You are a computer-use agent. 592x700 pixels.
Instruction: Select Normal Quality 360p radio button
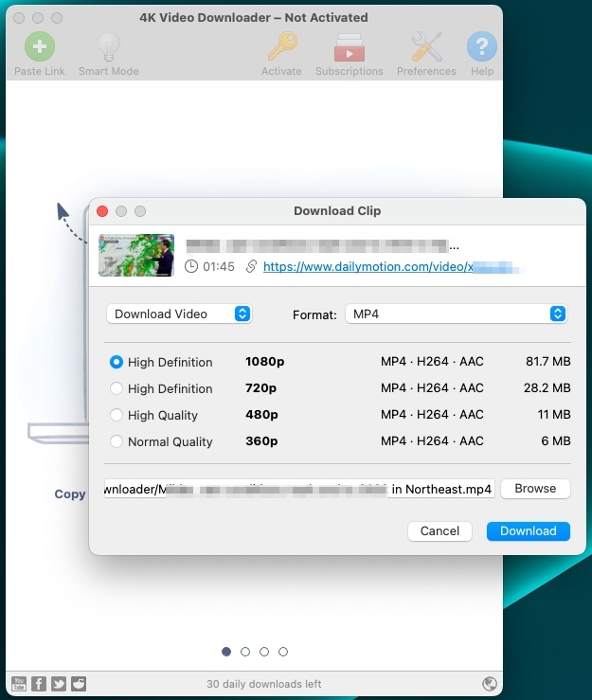[117, 441]
